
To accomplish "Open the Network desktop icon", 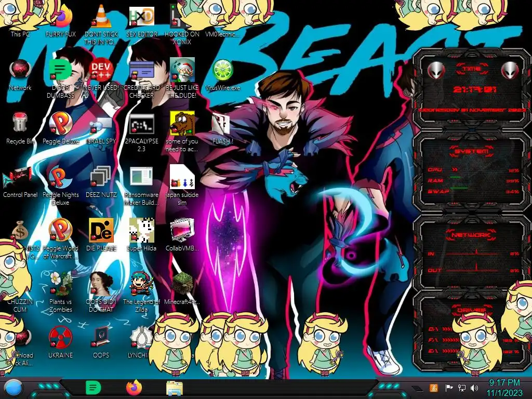I will (20, 70).
